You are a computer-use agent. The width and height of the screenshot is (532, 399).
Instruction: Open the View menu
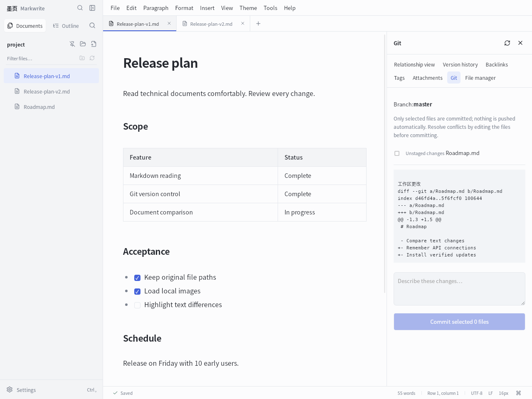click(x=227, y=8)
